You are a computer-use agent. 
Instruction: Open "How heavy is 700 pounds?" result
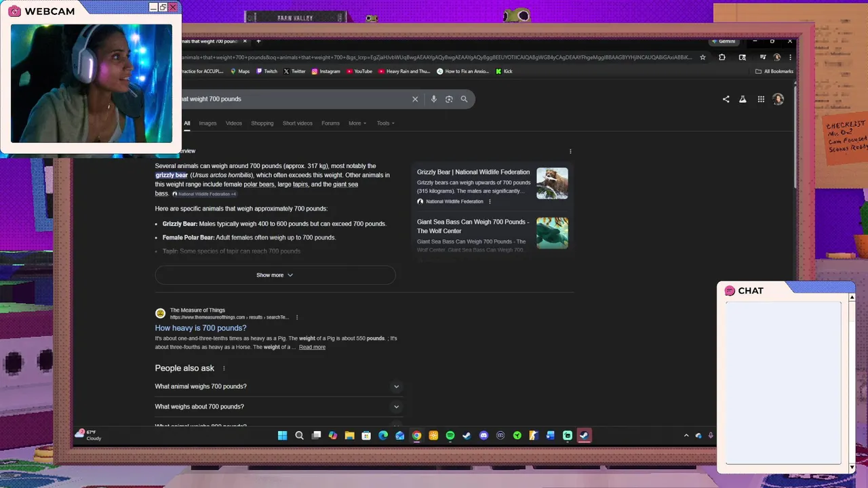pos(201,328)
